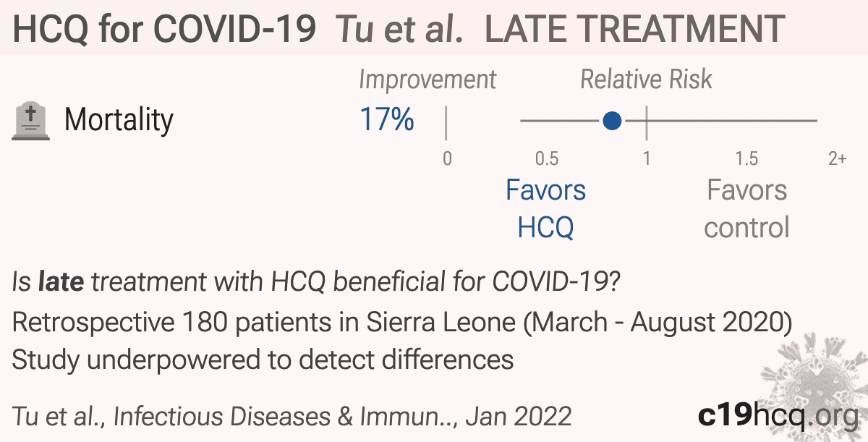This screenshot has height=442, width=868.
Task: Click the HCQ for COVID-19 title
Action: click(164, 30)
